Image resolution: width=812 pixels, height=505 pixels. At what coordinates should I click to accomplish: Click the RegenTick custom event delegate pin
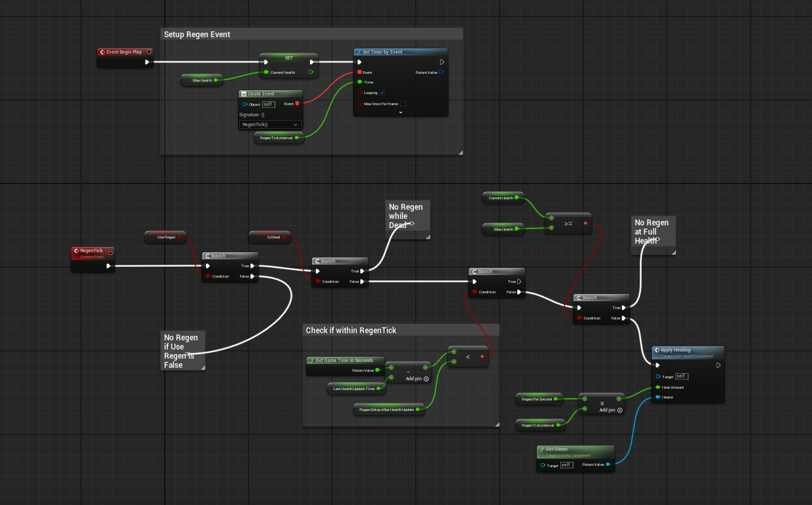[x=110, y=253]
